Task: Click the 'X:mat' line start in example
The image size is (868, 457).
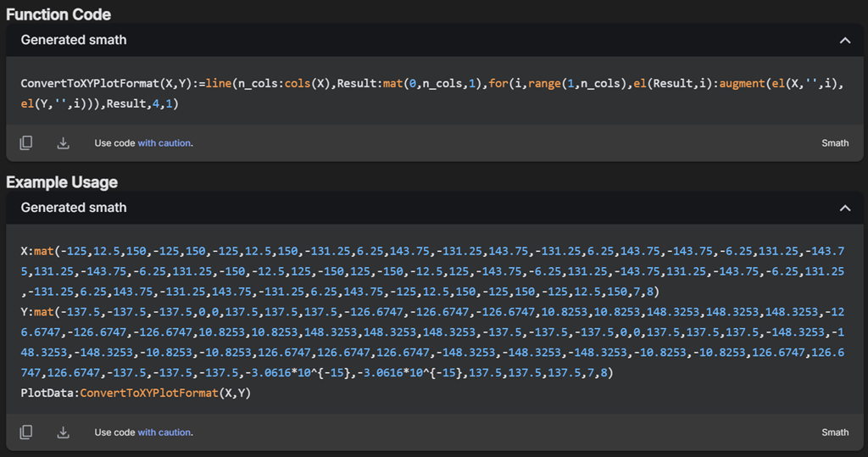Action: 38,252
